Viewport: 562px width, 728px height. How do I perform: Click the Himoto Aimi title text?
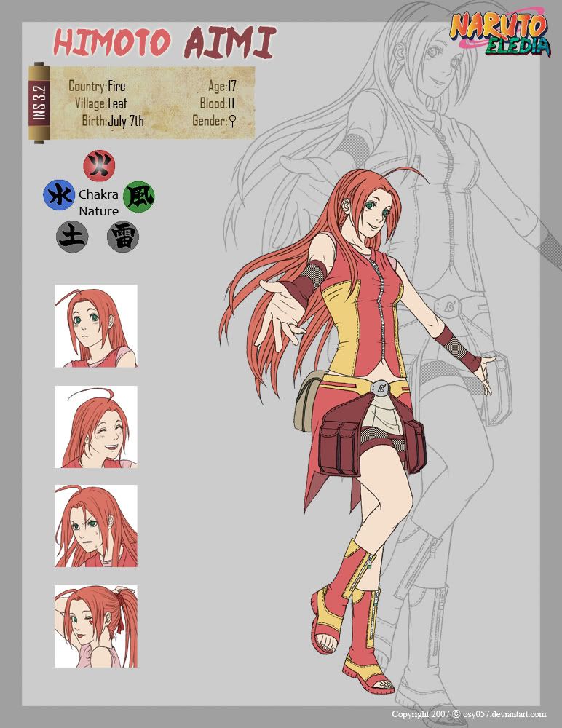[x=165, y=43]
